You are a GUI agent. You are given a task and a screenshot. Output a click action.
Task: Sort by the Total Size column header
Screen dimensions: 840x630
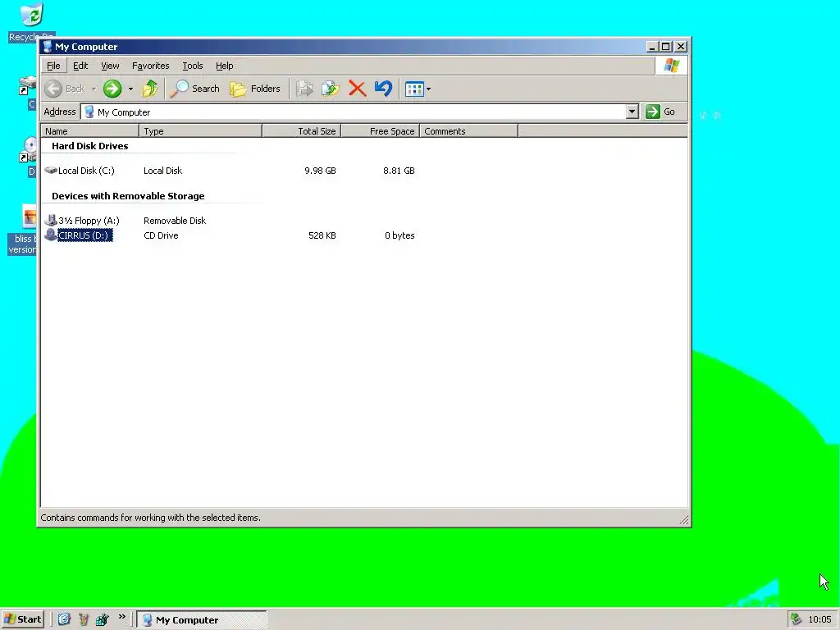point(302,131)
